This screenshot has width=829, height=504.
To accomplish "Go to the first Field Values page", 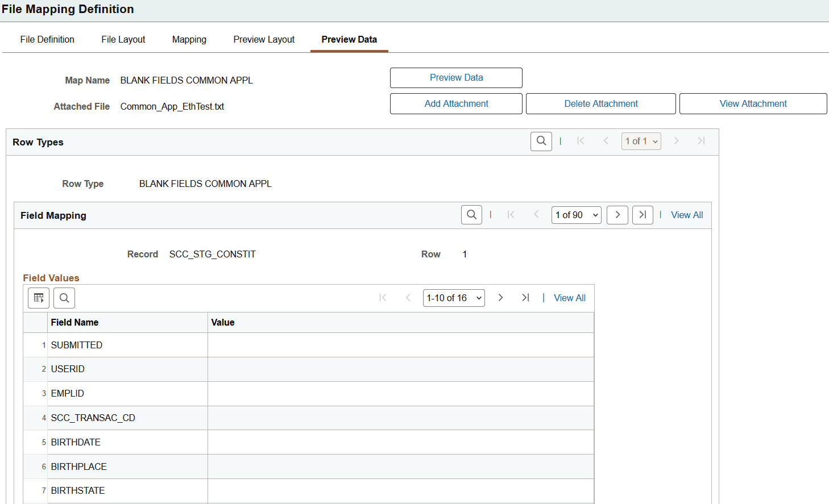I will pos(383,297).
